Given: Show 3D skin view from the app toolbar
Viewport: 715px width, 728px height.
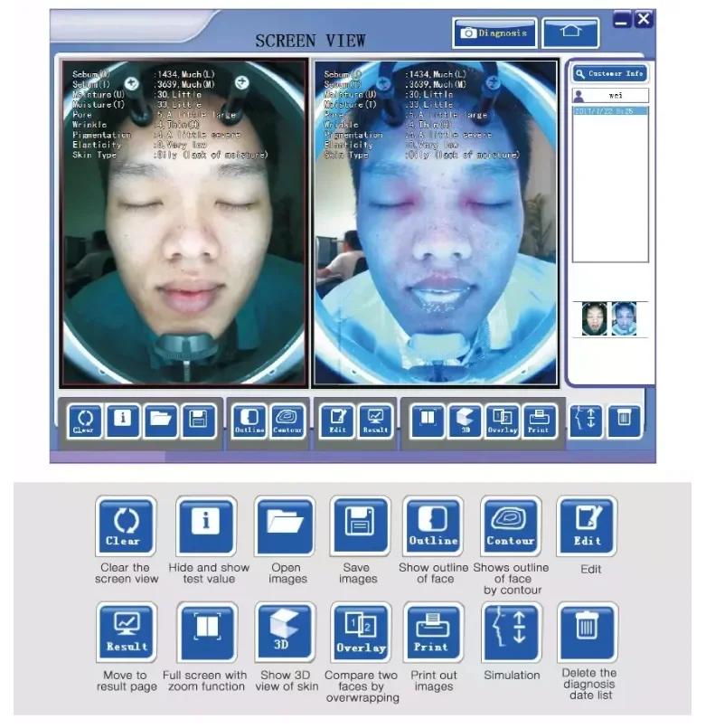Looking at the screenshot, I should [465, 421].
